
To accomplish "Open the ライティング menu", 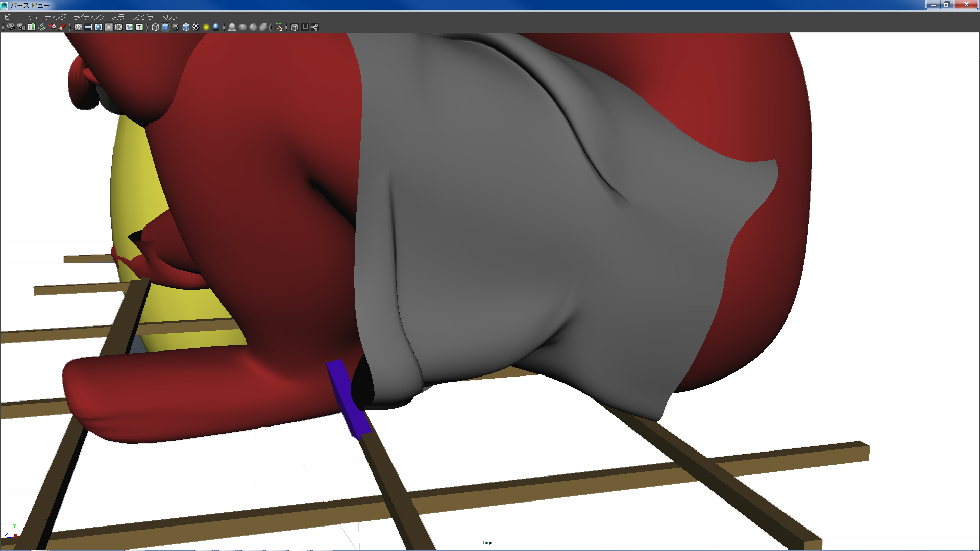I will [x=89, y=17].
